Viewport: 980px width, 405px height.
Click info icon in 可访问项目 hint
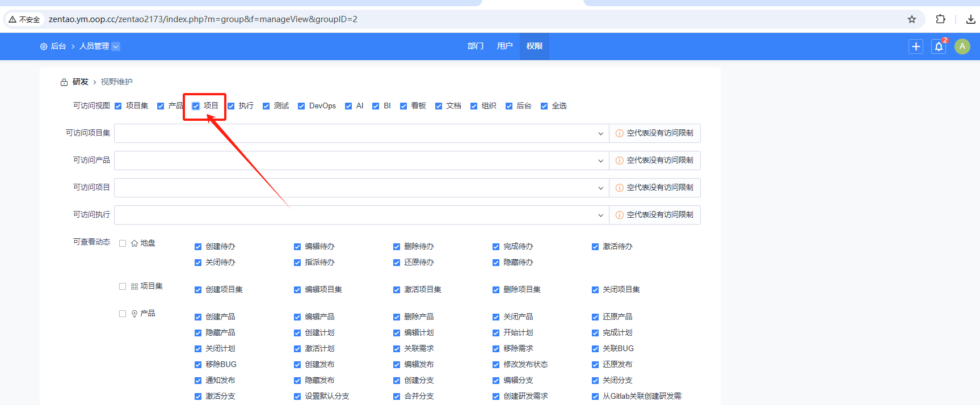620,188
